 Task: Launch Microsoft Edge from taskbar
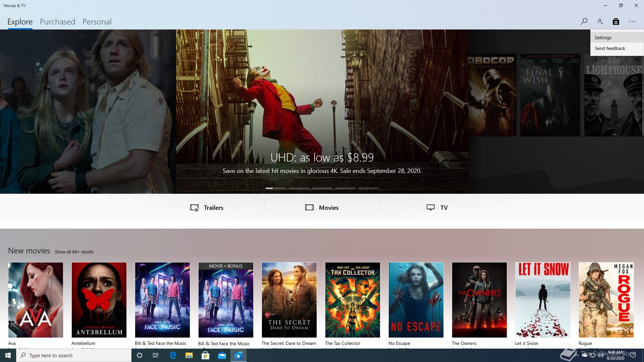pos(173,355)
